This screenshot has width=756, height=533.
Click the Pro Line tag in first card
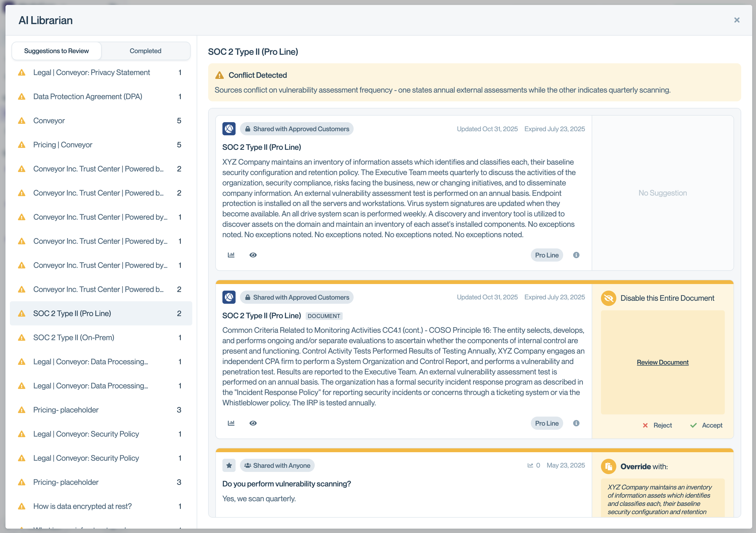546,255
